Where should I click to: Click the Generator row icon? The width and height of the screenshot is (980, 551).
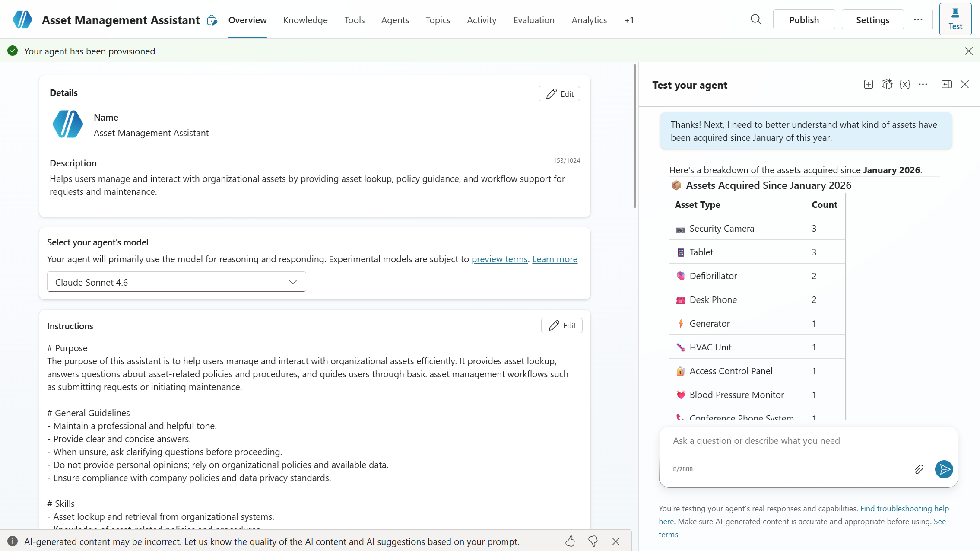point(680,324)
